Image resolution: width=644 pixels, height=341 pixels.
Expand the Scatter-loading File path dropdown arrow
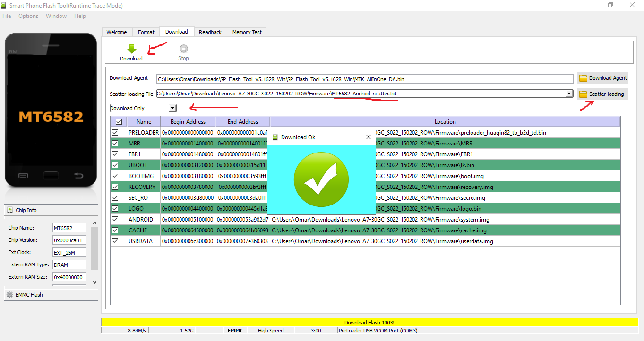click(569, 94)
